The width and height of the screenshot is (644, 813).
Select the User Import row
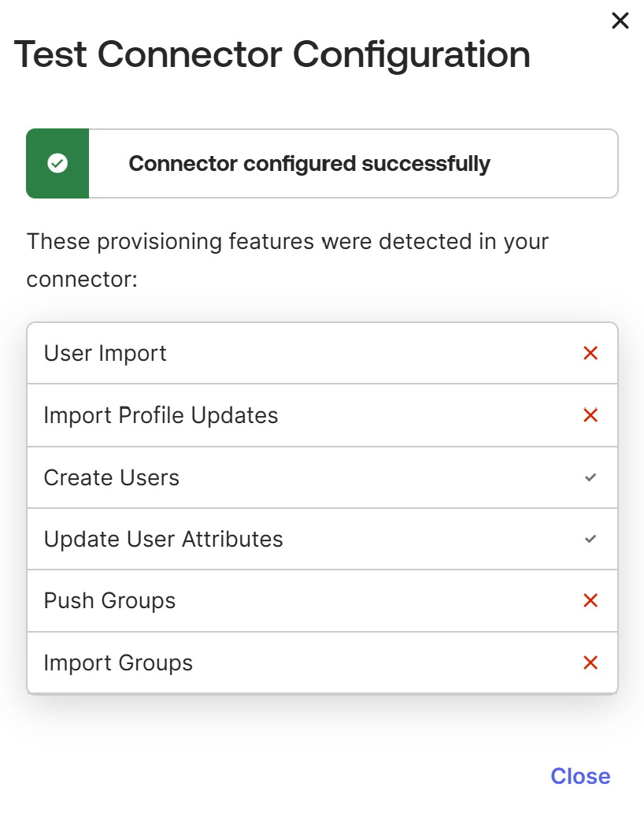point(322,353)
